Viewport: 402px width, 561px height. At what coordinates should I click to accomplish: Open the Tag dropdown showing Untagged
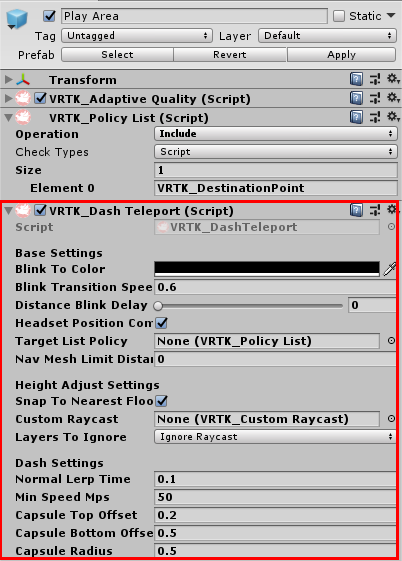coord(137,36)
